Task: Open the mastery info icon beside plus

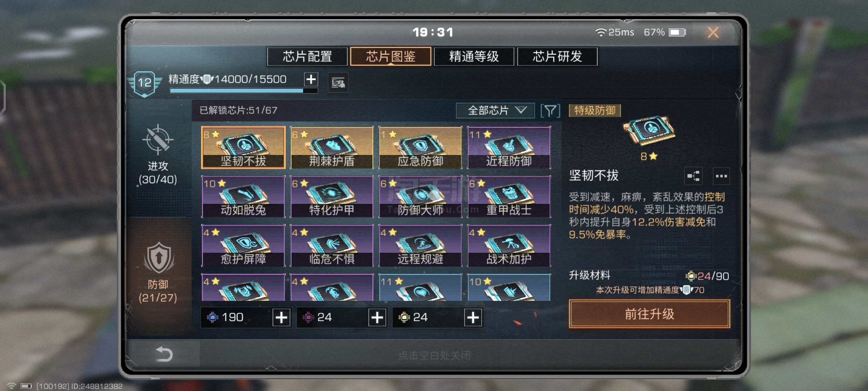Action: coord(338,83)
